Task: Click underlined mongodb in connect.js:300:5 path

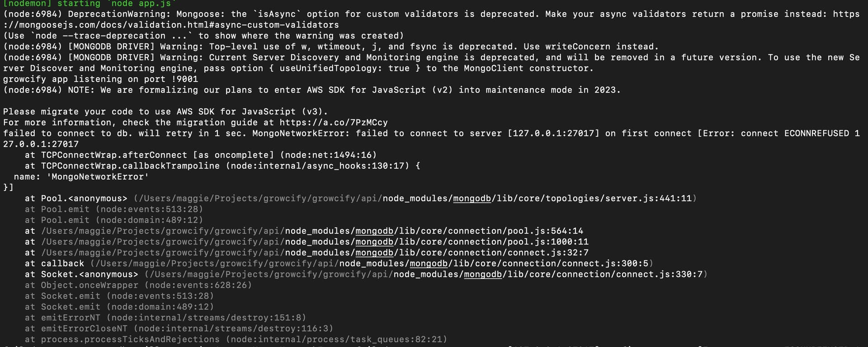Action: [428, 263]
